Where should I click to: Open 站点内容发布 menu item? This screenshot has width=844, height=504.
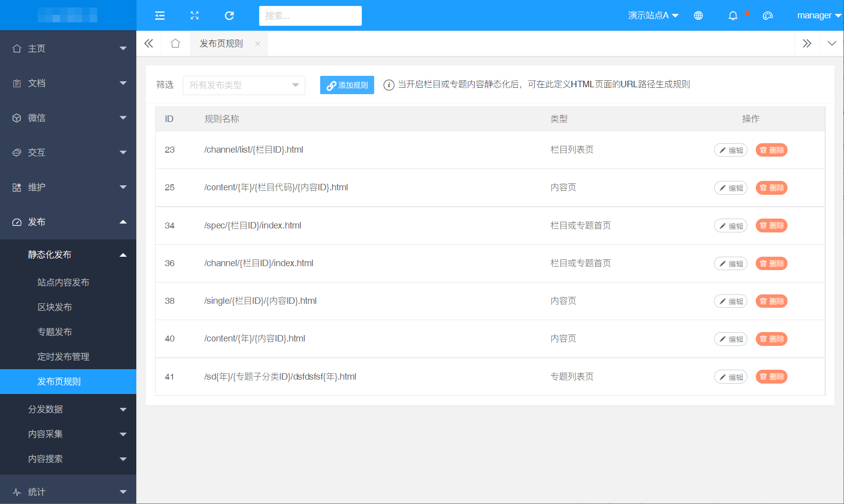point(63,282)
